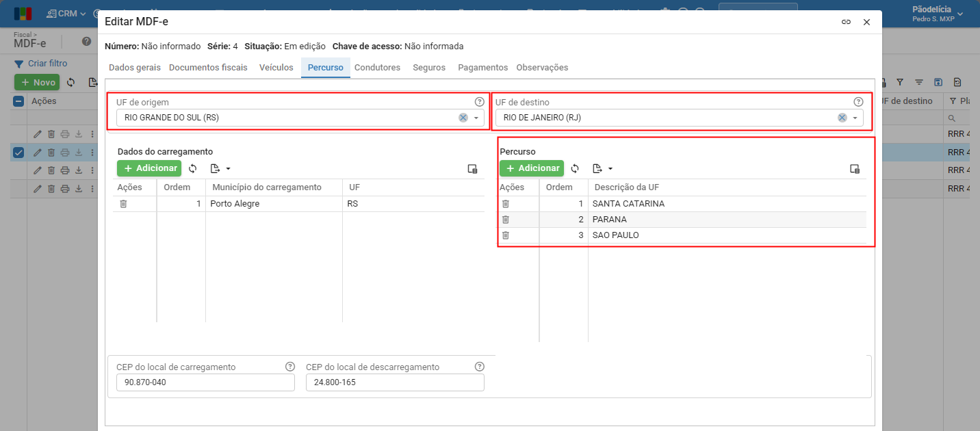Open help for UF de destino
The width and height of the screenshot is (980, 431).
tap(858, 102)
